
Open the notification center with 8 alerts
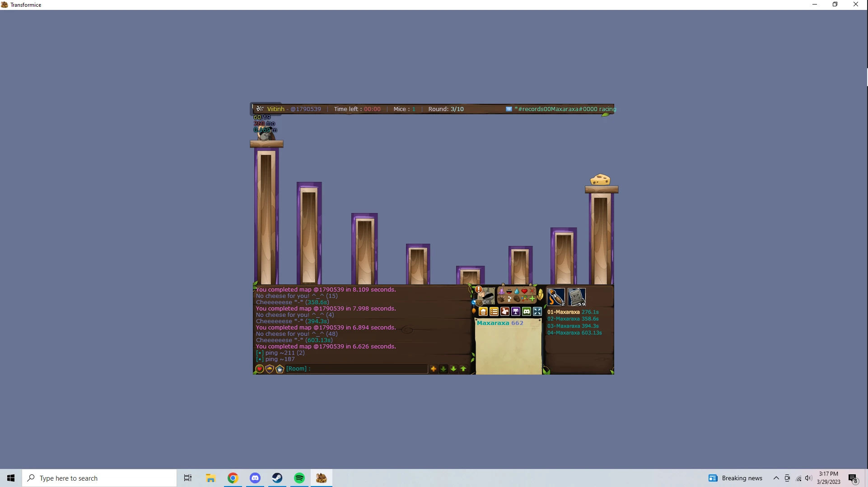853,478
